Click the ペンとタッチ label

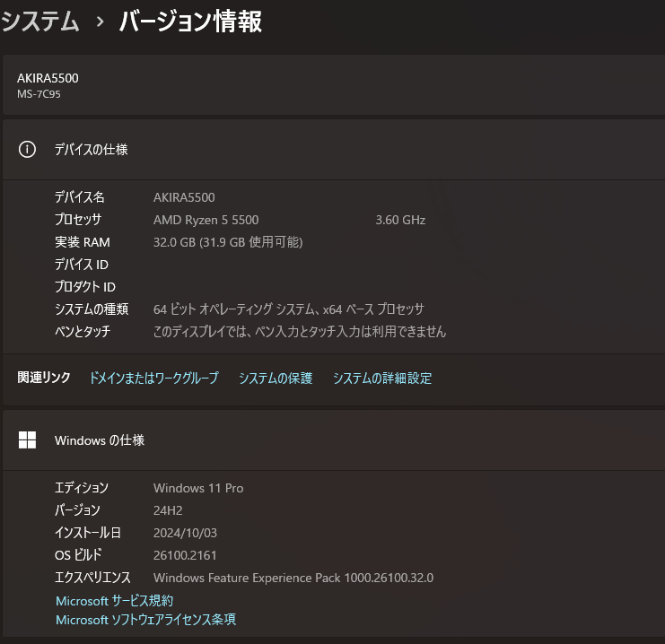(83, 331)
